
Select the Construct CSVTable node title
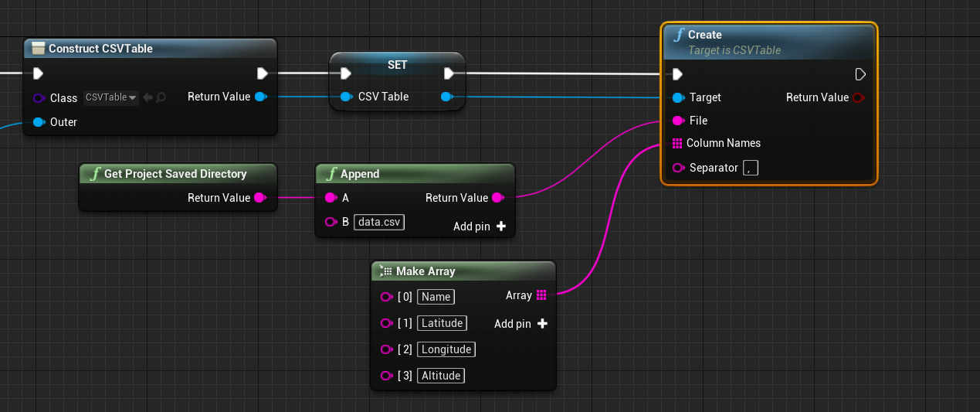click(100, 49)
